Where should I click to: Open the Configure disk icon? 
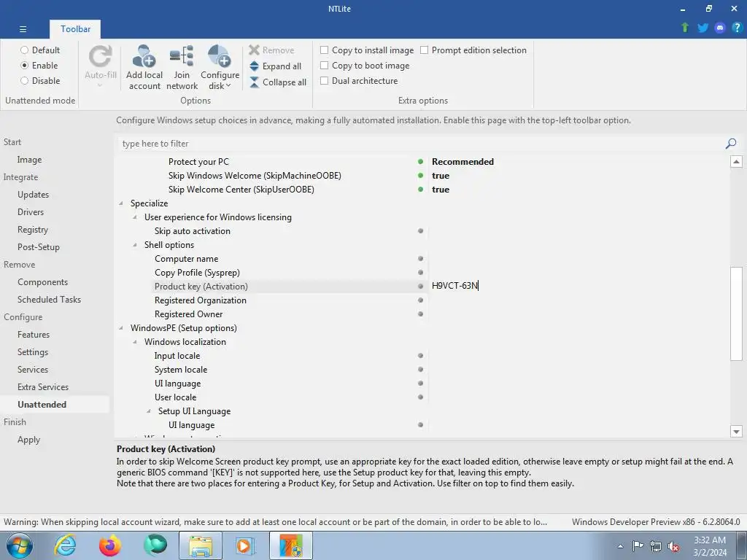(x=220, y=56)
